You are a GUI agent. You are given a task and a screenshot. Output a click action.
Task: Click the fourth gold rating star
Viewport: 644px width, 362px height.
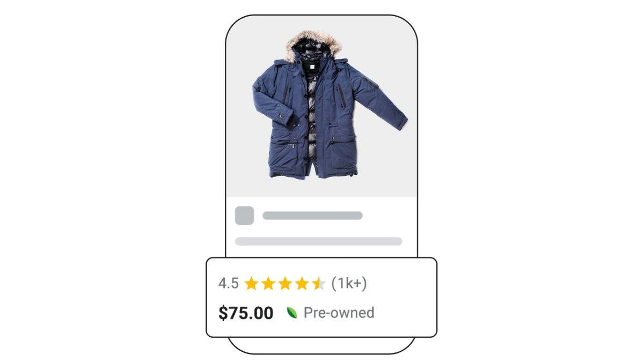pyautogui.click(x=302, y=283)
